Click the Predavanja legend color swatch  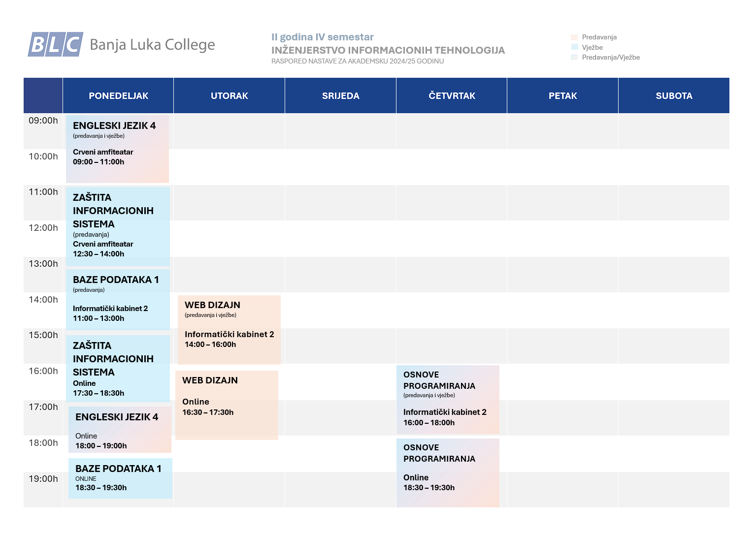click(x=574, y=37)
